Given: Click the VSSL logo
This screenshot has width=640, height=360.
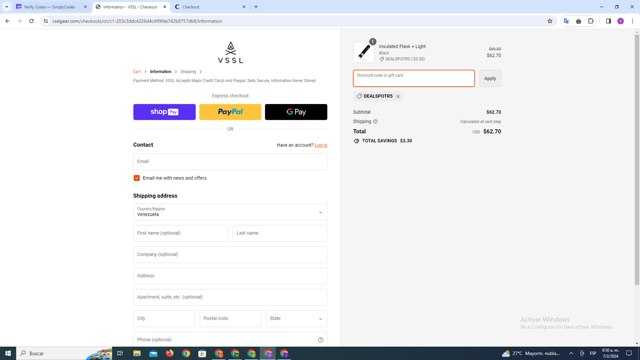Looking at the screenshot, I should (x=230, y=53).
